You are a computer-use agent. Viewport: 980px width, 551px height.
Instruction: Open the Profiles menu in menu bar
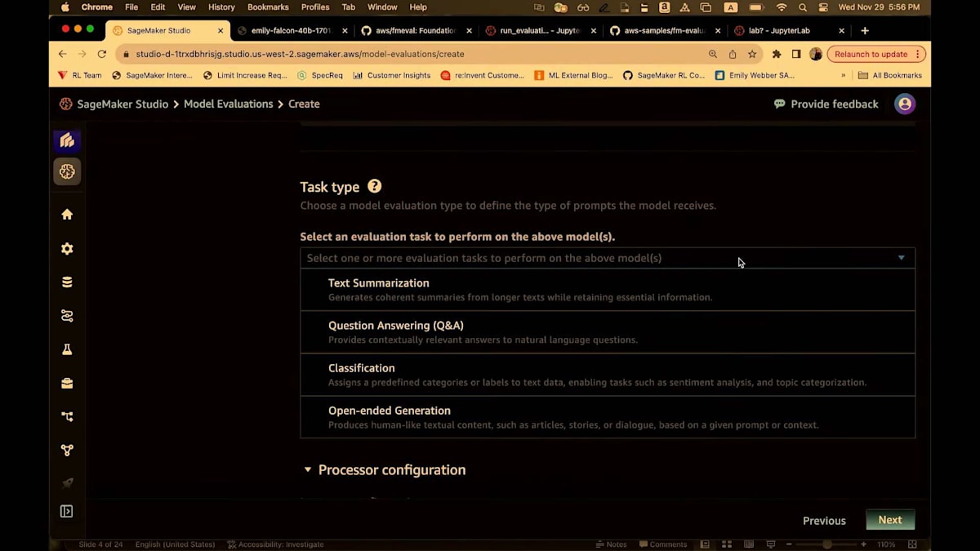(x=315, y=7)
